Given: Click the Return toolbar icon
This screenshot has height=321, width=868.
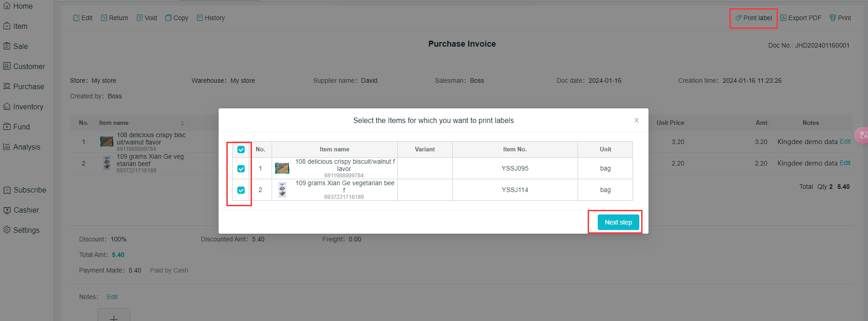Looking at the screenshot, I should pyautogui.click(x=114, y=18).
